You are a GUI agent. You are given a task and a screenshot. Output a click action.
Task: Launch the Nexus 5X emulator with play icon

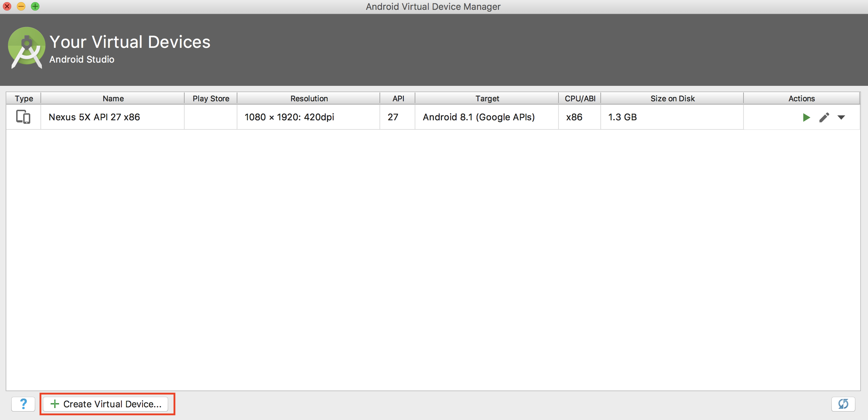coord(806,117)
